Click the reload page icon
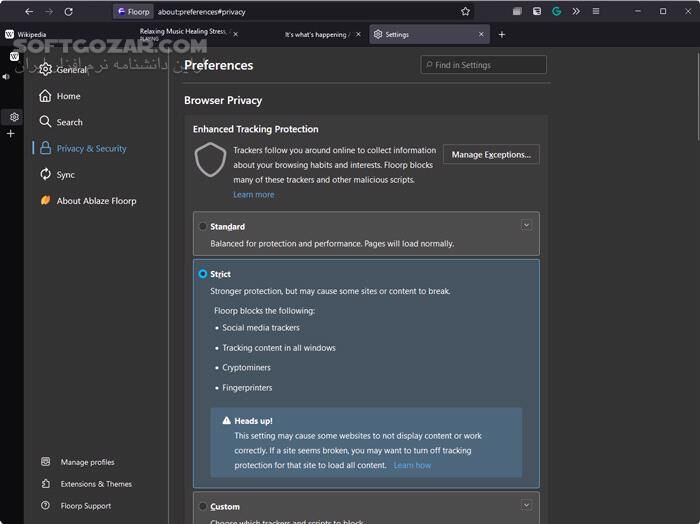 point(68,12)
